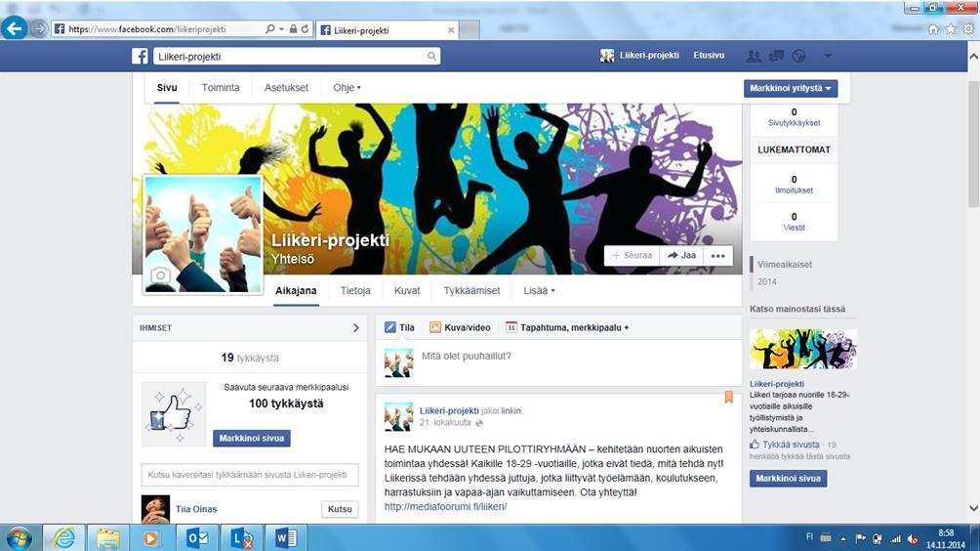
Task: Click the three-dots more options button
Action: tap(718, 255)
